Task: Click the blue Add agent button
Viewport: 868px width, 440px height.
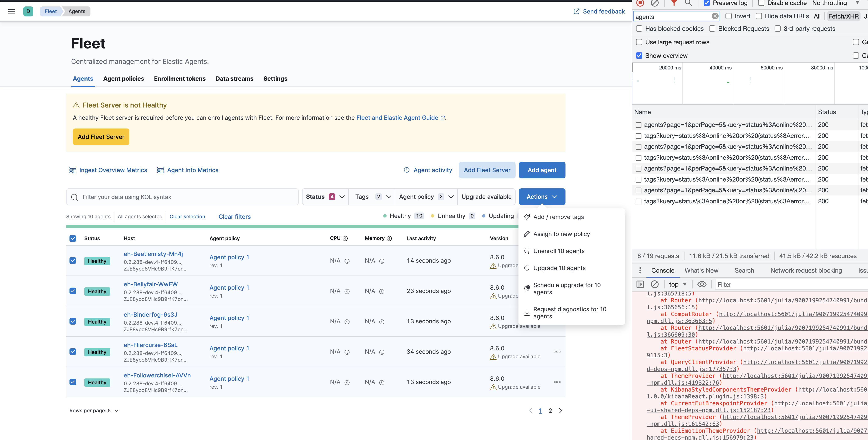Action: point(542,170)
